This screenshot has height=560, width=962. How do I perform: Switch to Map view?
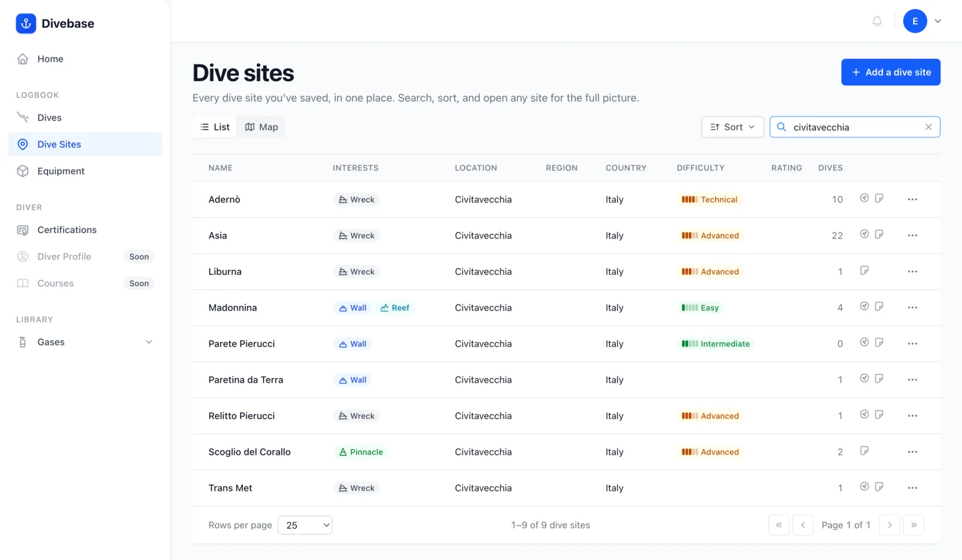262,127
